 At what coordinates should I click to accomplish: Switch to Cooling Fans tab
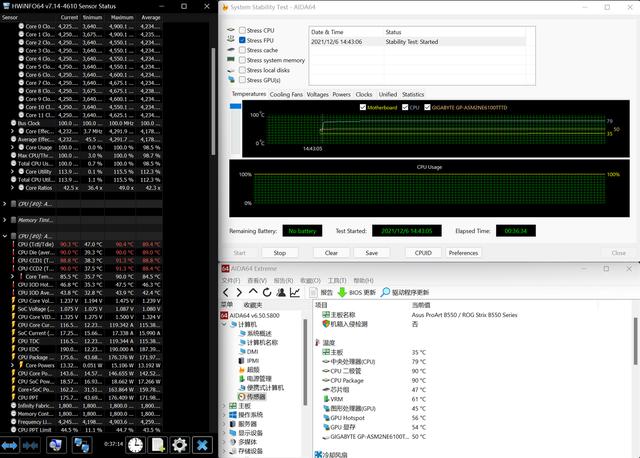286,94
